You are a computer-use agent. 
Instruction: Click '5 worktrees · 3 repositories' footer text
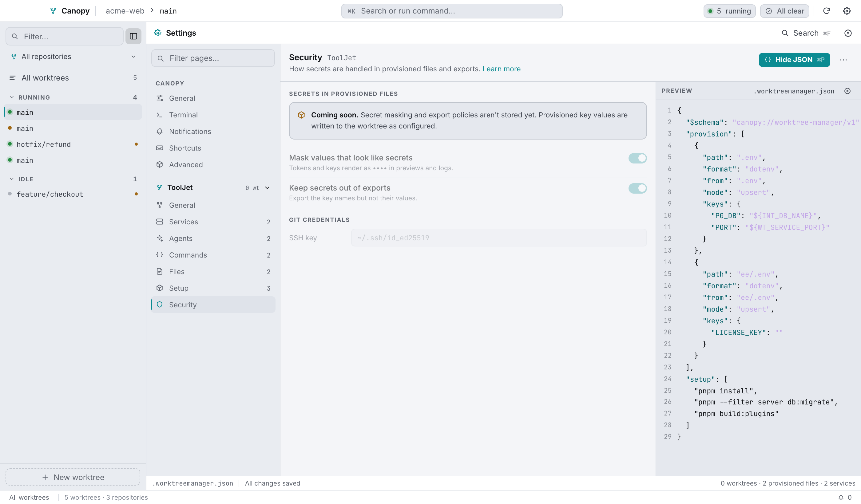point(106,497)
